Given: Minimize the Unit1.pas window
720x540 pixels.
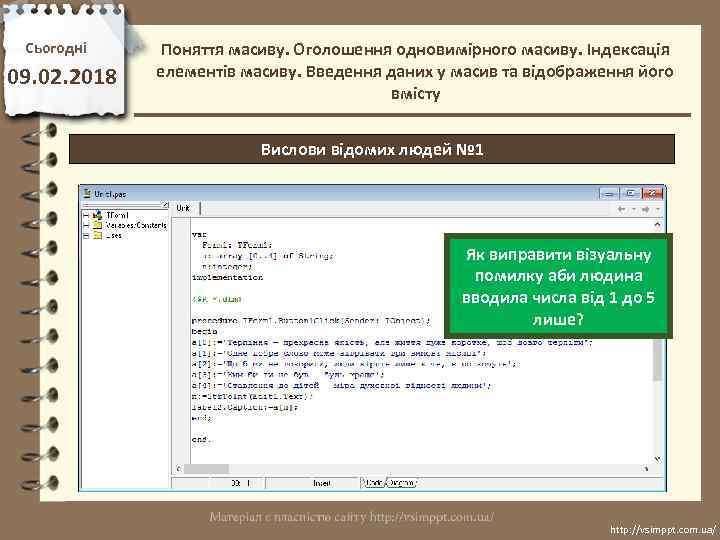Looking at the screenshot, I should (x=609, y=193).
